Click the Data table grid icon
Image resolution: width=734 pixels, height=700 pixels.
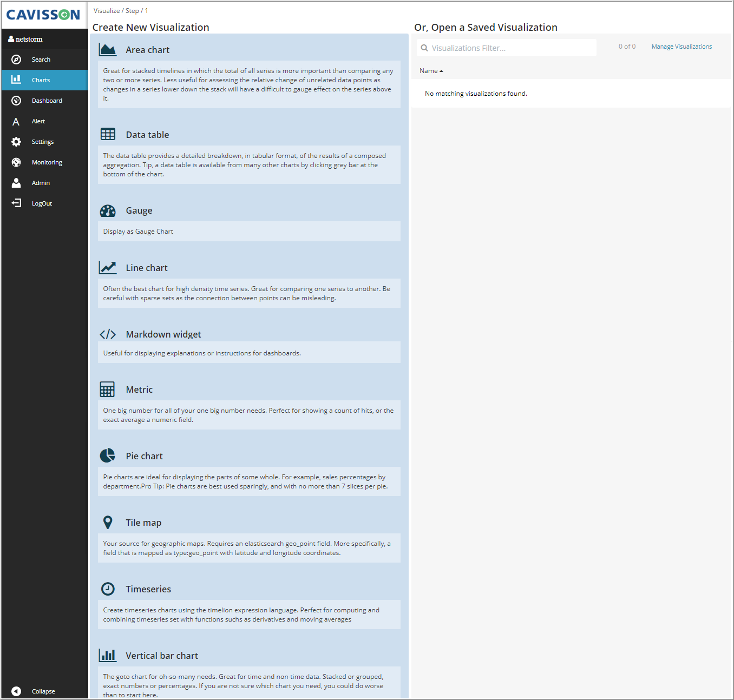point(108,134)
